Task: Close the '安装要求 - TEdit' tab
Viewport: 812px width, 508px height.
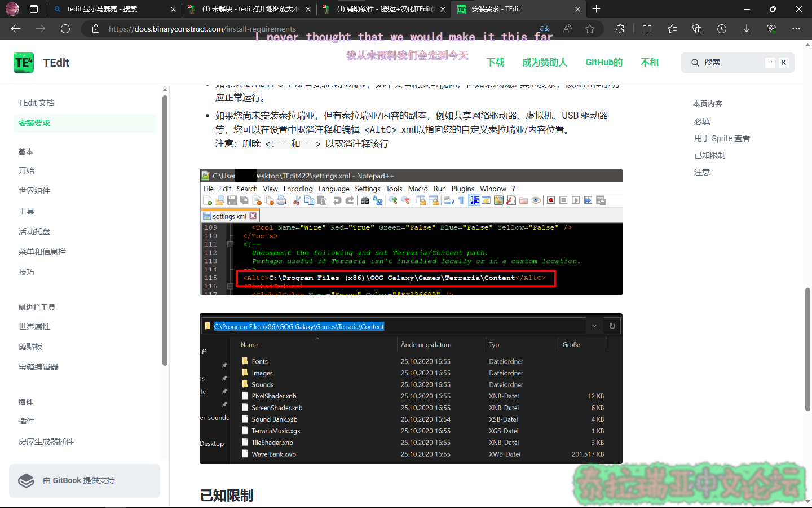Action: [577, 9]
